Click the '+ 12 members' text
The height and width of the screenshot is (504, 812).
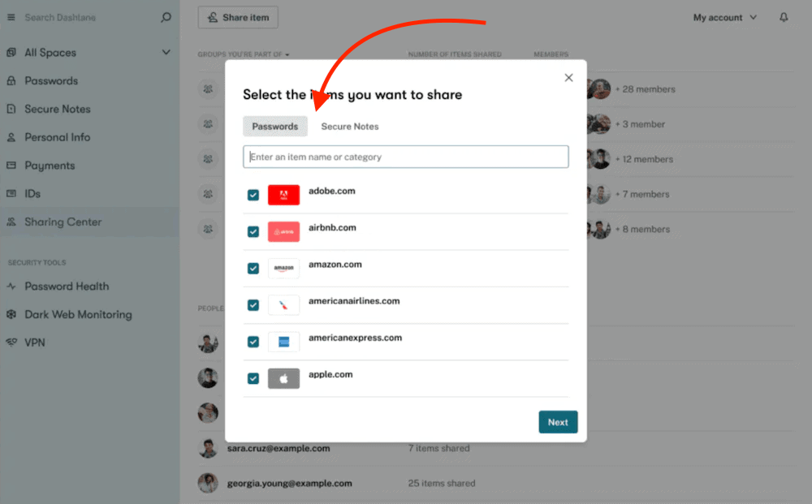point(644,159)
